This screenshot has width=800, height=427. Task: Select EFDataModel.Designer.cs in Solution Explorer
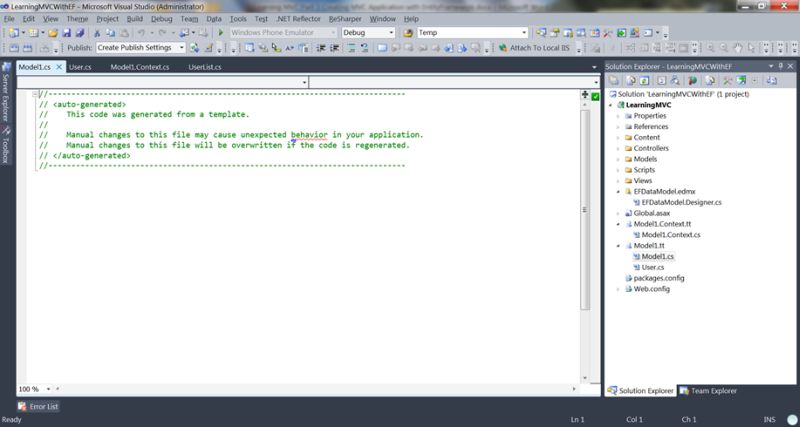click(x=681, y=203)
